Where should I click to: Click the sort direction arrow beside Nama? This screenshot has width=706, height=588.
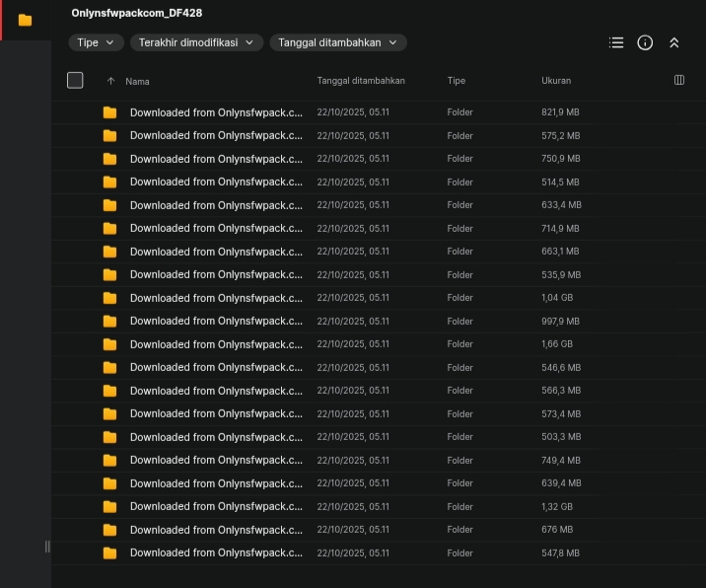[110, 81]
